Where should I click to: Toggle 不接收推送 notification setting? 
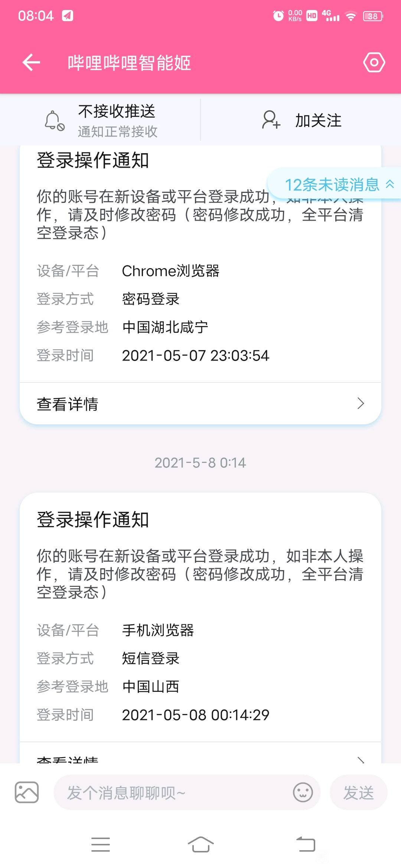click(100, 121)
